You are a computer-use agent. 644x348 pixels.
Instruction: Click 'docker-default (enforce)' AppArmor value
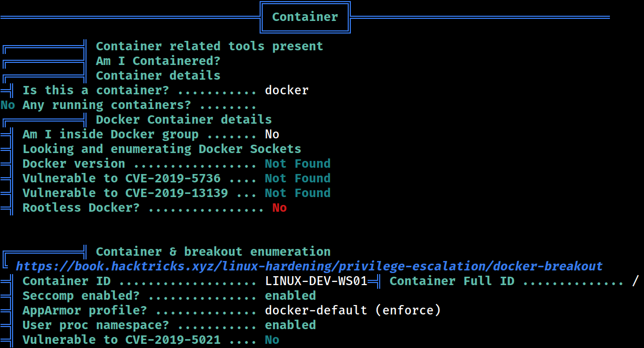click(x=353, y=310)
